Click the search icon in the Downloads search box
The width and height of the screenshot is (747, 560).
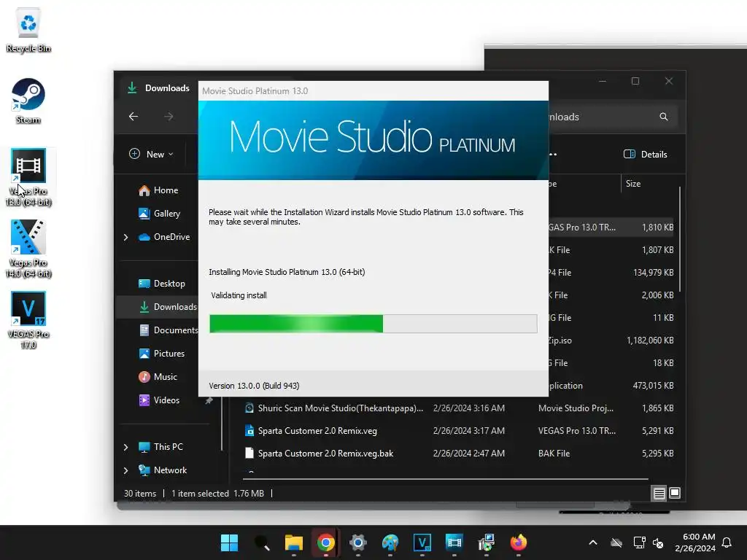pos(664,117)
